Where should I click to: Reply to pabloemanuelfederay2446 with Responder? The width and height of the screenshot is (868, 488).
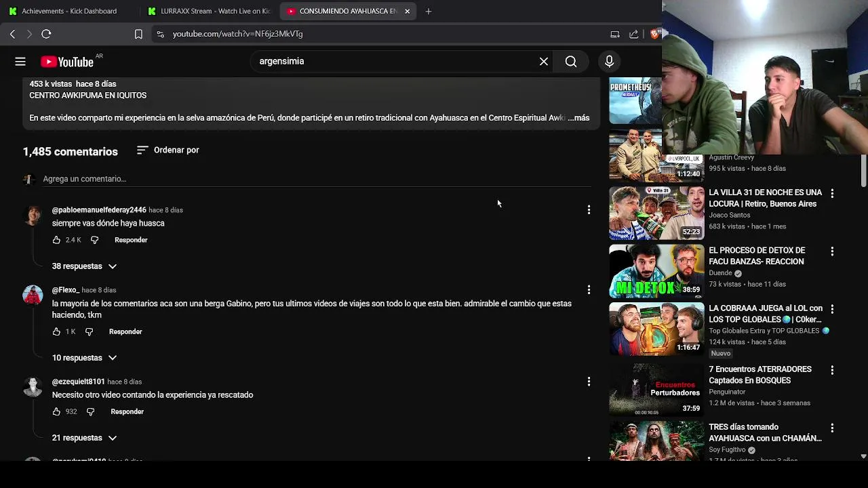pyautogui.click(x=131, y=240)
